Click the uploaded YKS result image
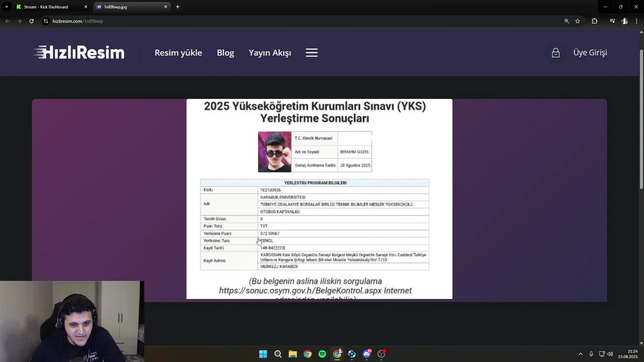Screen dimensions: 644x362 (319, 199)
